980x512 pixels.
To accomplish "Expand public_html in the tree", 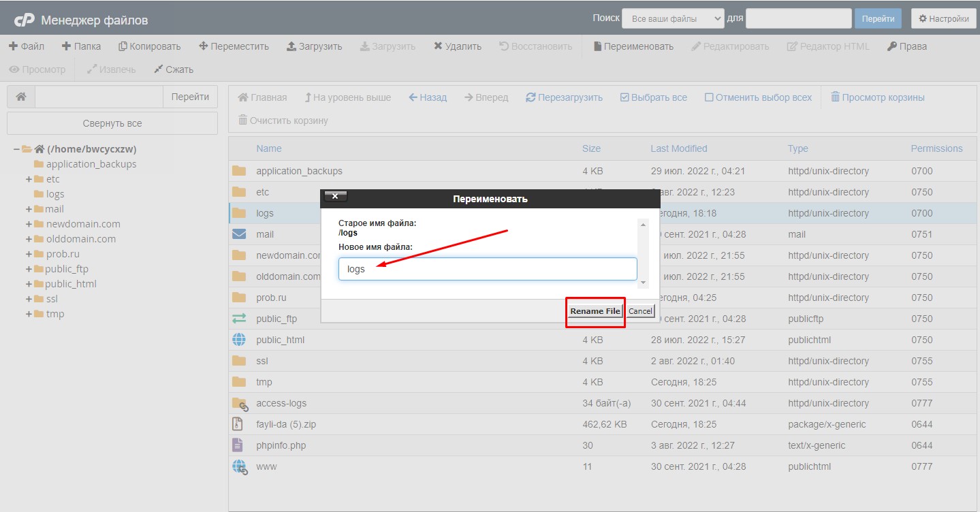I will pos(29,284).
